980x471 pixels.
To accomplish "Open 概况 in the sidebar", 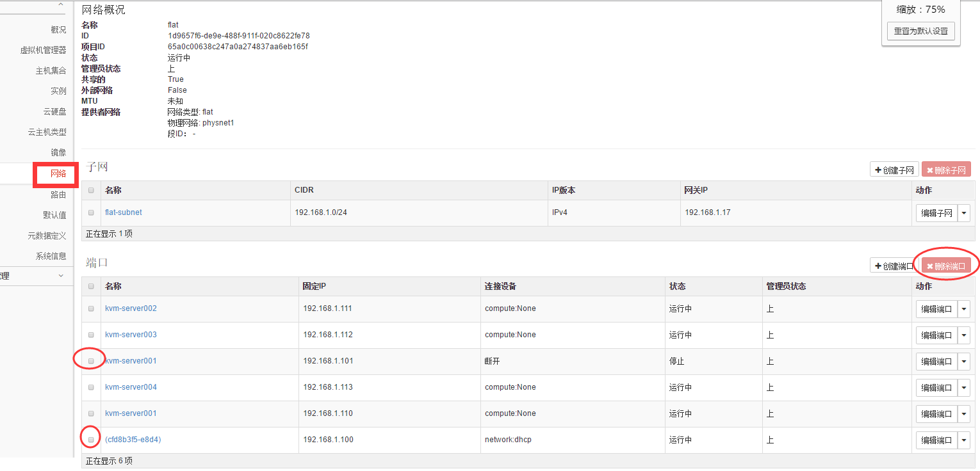I will pos(58,29).
